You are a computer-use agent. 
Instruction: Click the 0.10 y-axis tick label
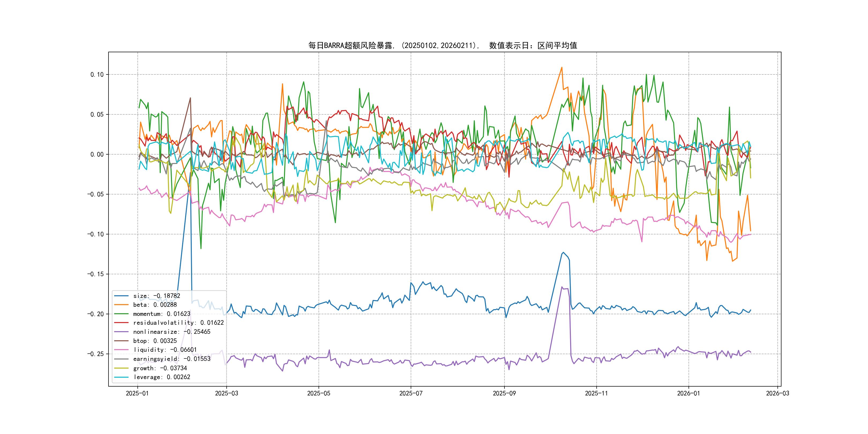point(97,74)
